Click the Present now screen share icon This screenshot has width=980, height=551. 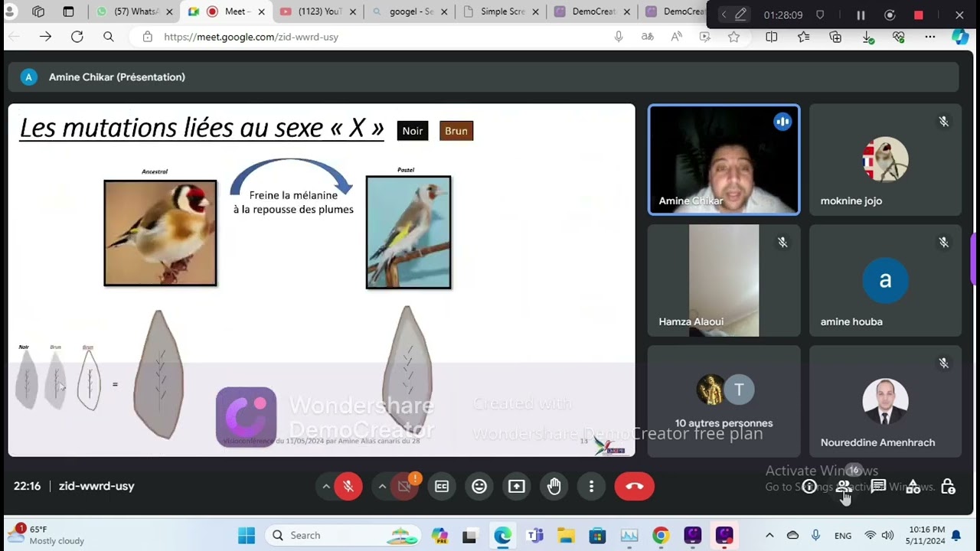point(517,486)
